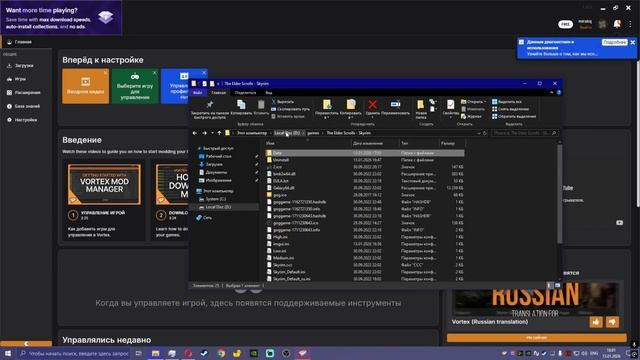Dismiss the orange Вводное видео tile
The height and width of the screenshot is (360, 640).
point(105,73)
